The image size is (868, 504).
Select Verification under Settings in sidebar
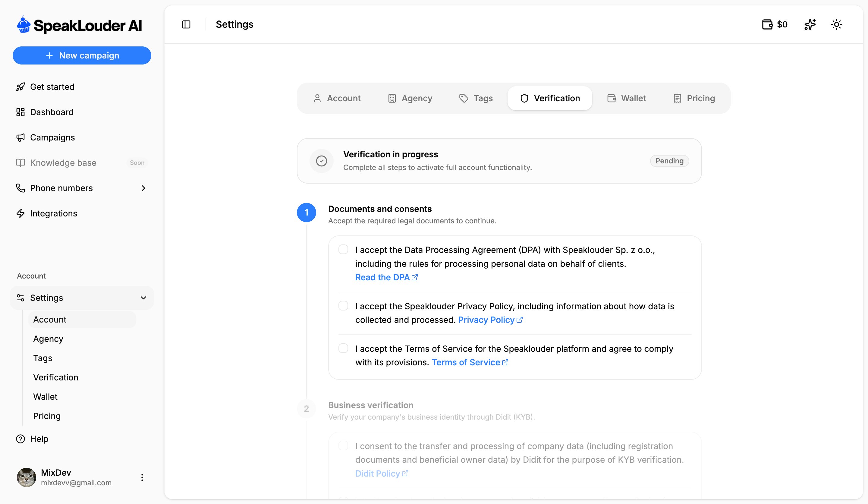82,377
